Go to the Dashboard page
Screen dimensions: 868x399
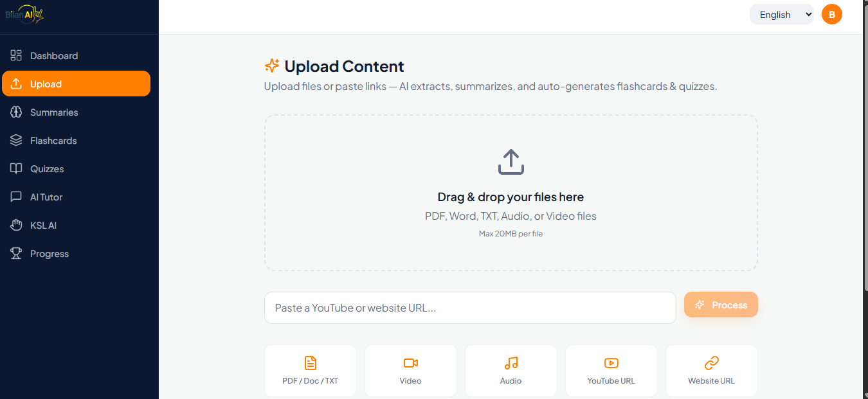tap(77, 56)
